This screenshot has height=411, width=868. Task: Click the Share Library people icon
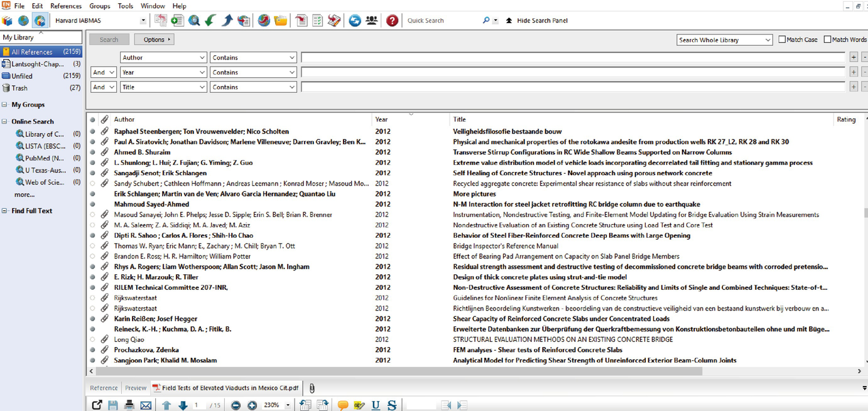pos(372,21)
